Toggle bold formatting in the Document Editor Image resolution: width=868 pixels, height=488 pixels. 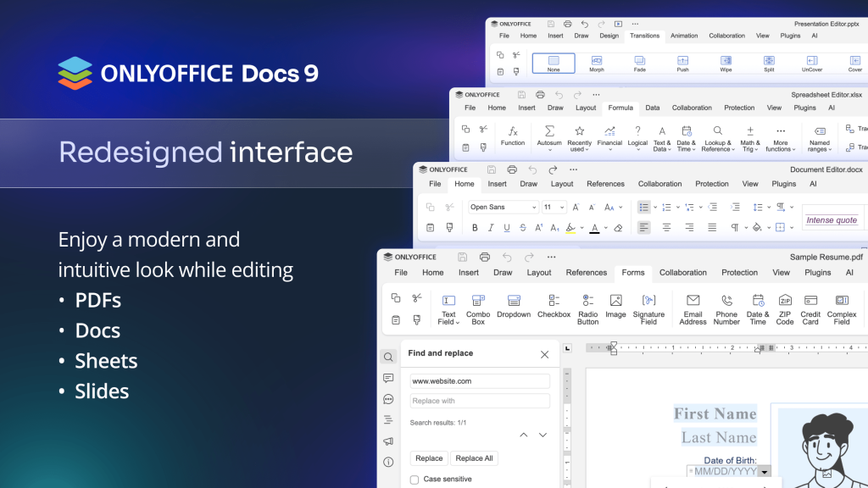[x=475, y=228]
